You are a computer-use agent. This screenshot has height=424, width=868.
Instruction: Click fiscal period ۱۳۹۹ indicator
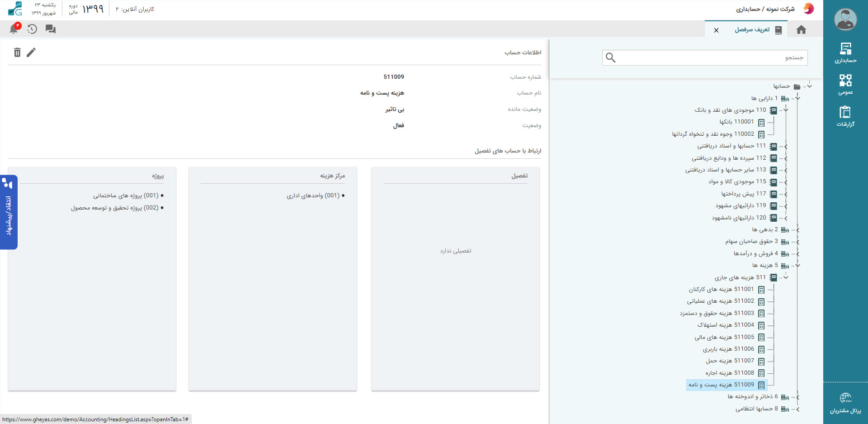pyautogui.click(x=87, y=9)
